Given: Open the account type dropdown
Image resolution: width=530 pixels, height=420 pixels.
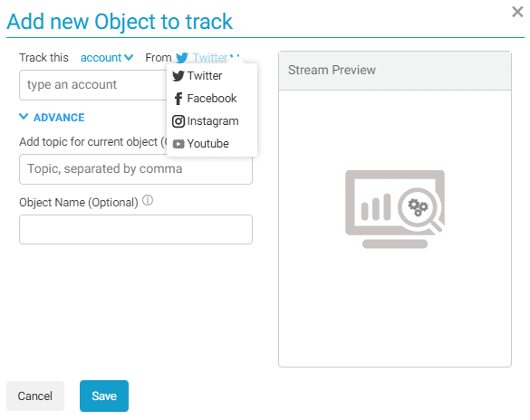Looking at the screenshot, I should tap(107, 58).
